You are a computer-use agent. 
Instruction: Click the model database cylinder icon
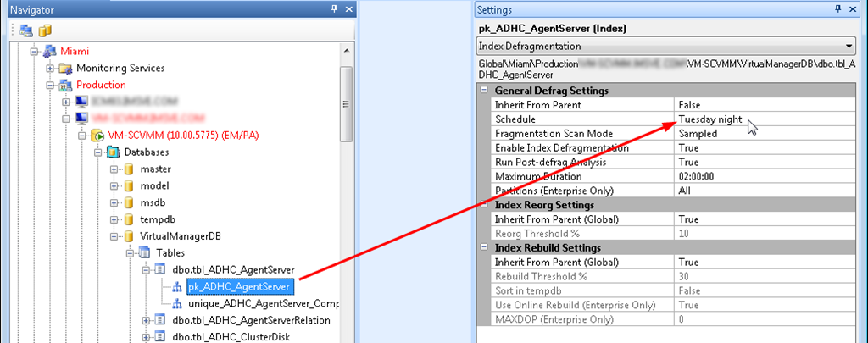coord(129,185)
